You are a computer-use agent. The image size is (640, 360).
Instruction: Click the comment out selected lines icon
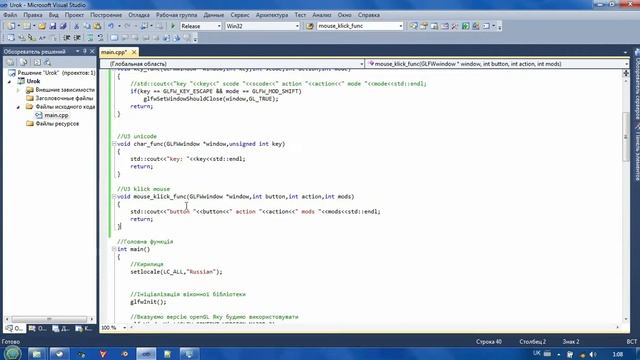click(x=90, y=38)
